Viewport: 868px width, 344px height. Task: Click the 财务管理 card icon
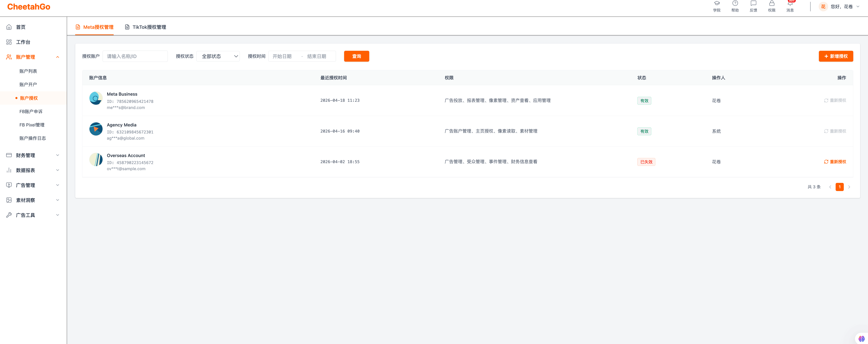tap(9, 155)
